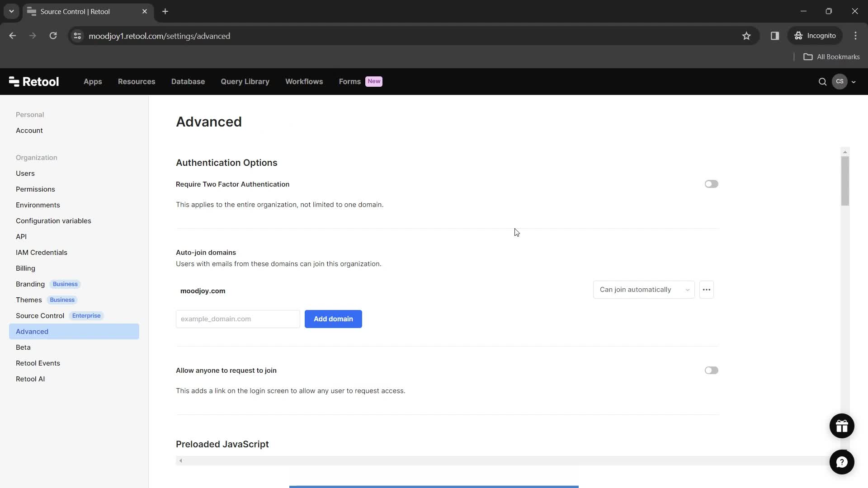Open Configuration variables
868x488 pixels.
point(53,221)
